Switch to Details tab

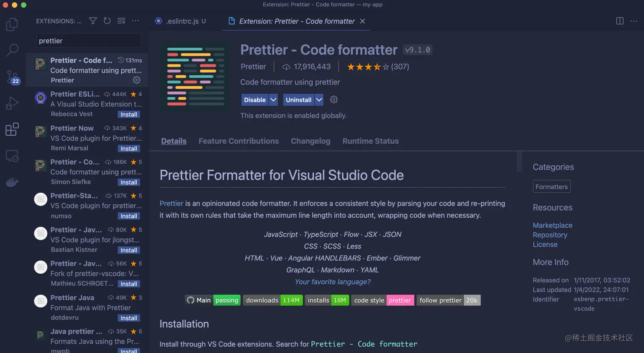point(174,141)
